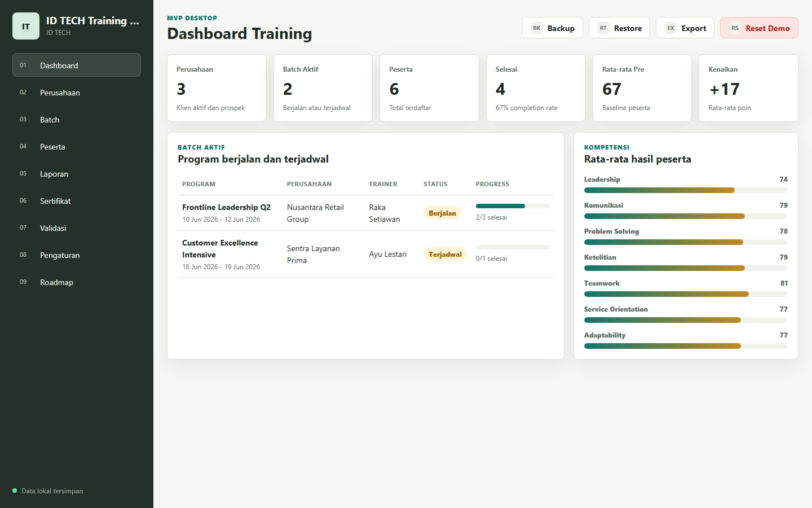Click the Komunikasi competency bar

pos(686,216)
